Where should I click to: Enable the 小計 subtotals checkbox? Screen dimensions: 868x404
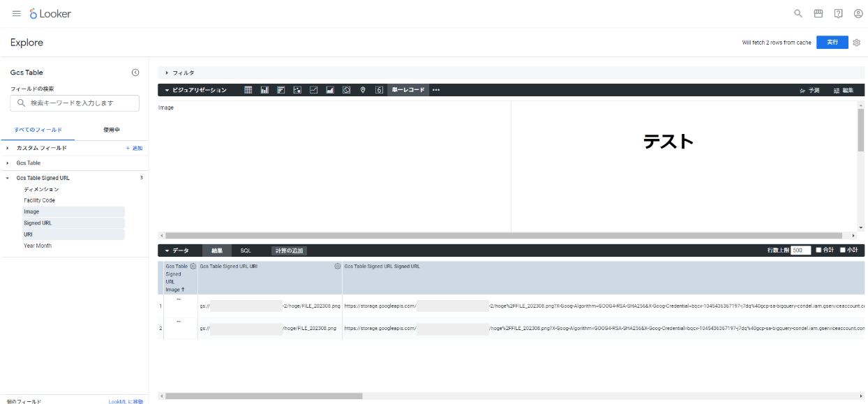click(841, 250)
